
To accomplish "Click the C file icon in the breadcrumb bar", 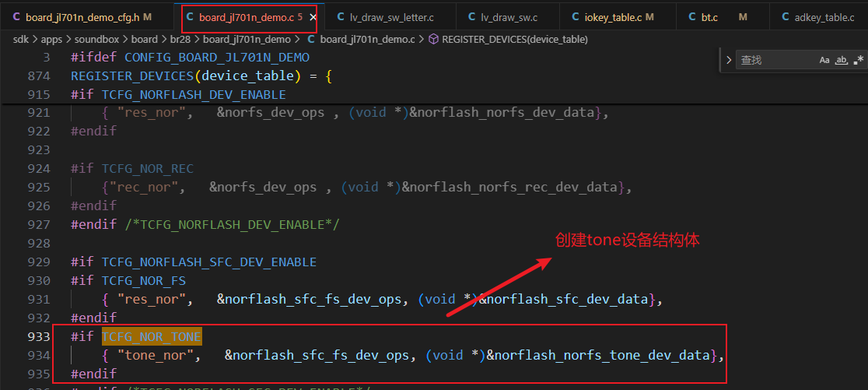I will (311, 40).
